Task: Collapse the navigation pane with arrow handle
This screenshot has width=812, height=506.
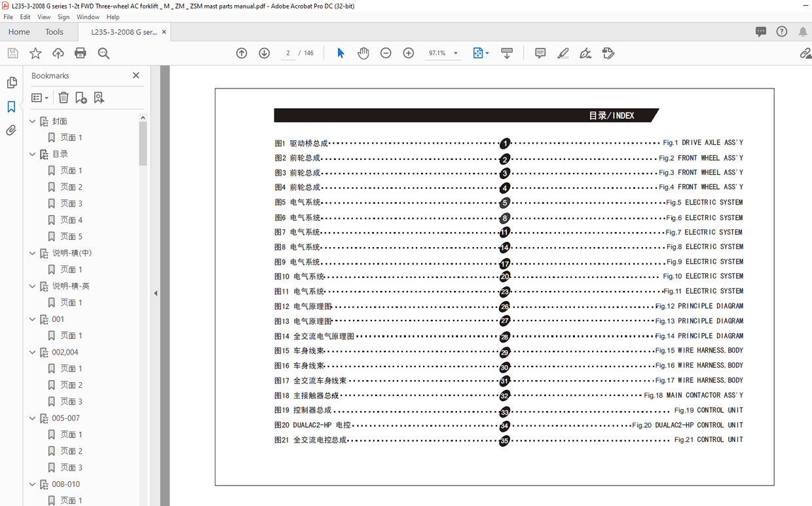Action: (155, 293)
